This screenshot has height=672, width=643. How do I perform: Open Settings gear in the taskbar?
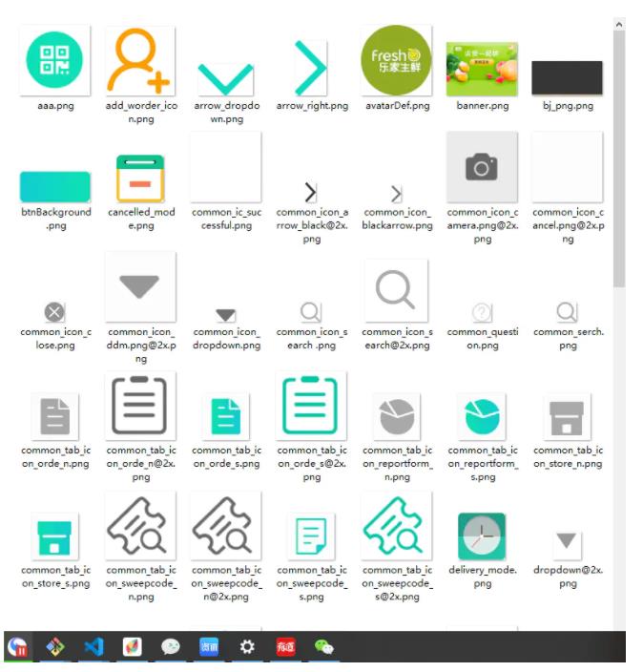[247, 647]
